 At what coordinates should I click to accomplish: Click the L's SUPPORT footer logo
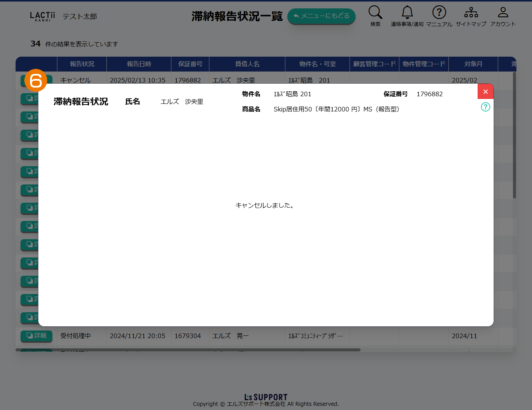point(266,397)
